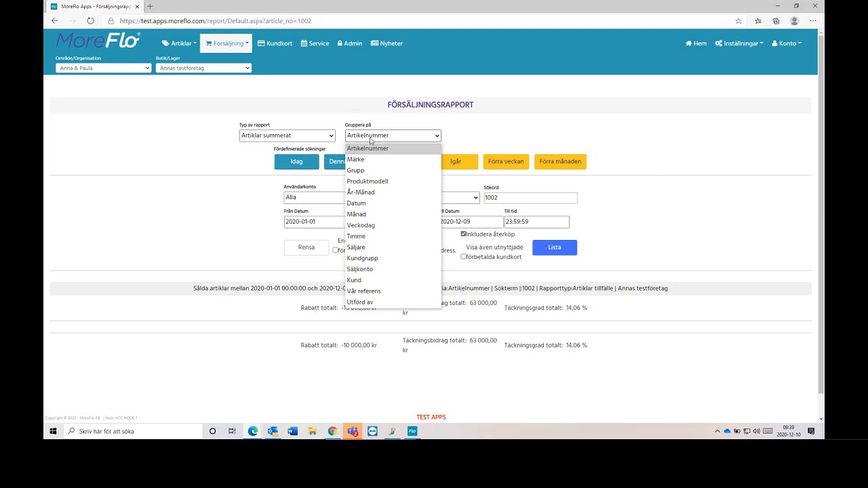Image resolution: width=868 pixels, height=488 pixels.
Task: Open Chrome from the taskbar
Action: [332, 431]
